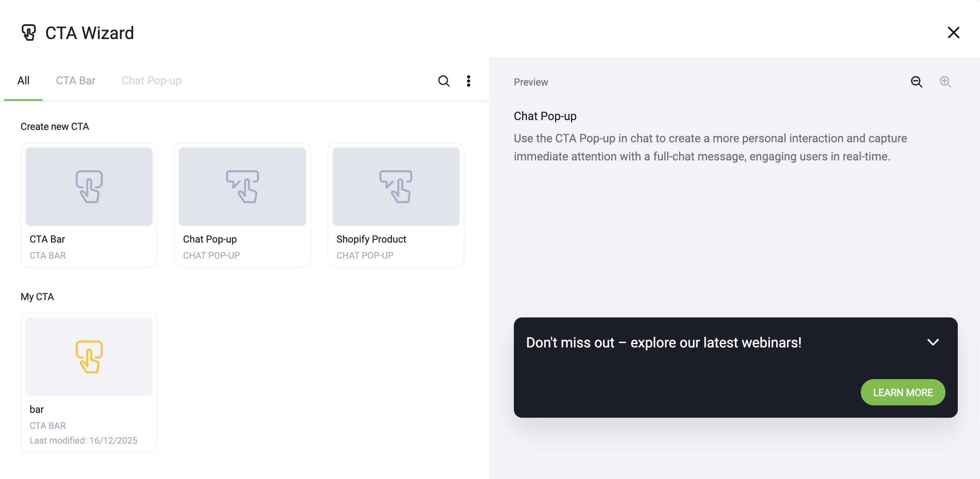Click the yellow bar CTA icon

click(x=89, y=356)
